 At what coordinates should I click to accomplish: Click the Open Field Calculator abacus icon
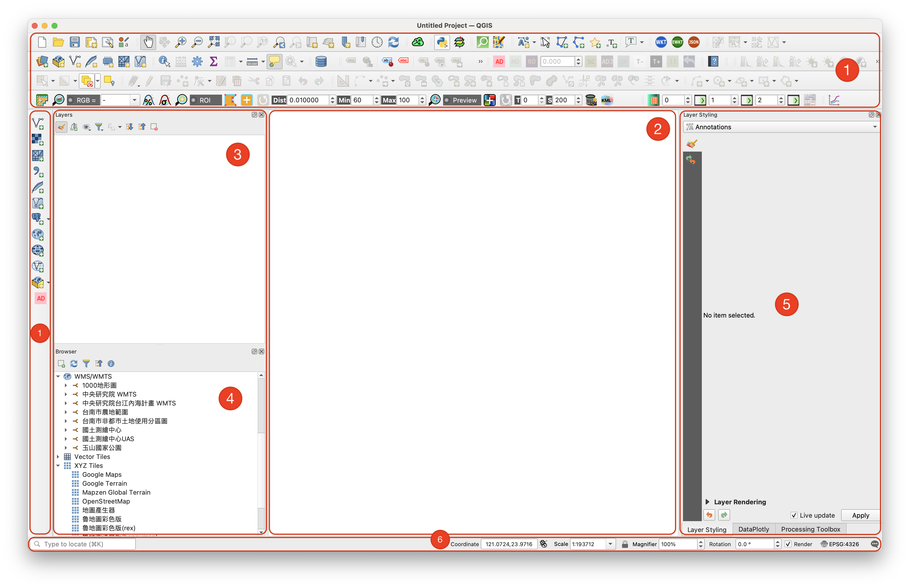(x=181, y=61)
